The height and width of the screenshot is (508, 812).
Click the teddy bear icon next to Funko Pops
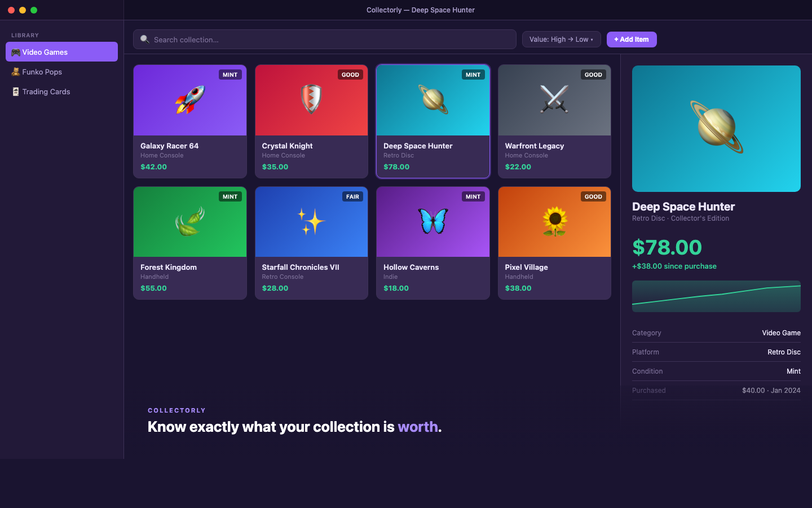15,72
